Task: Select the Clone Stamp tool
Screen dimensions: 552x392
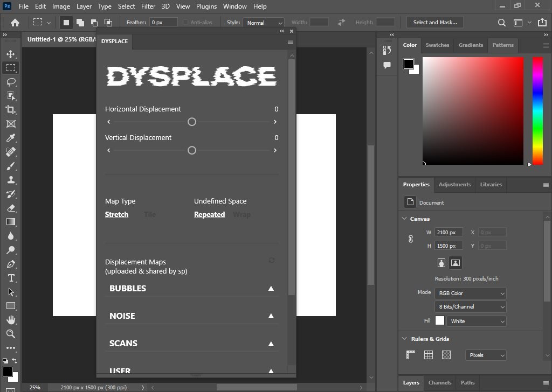Action: [11, 180]
